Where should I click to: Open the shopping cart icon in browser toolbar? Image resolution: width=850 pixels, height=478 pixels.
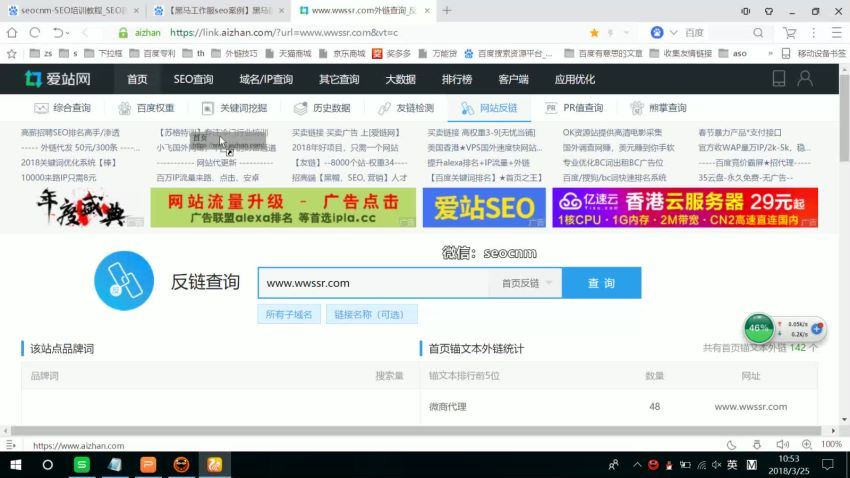click(789, 33)
